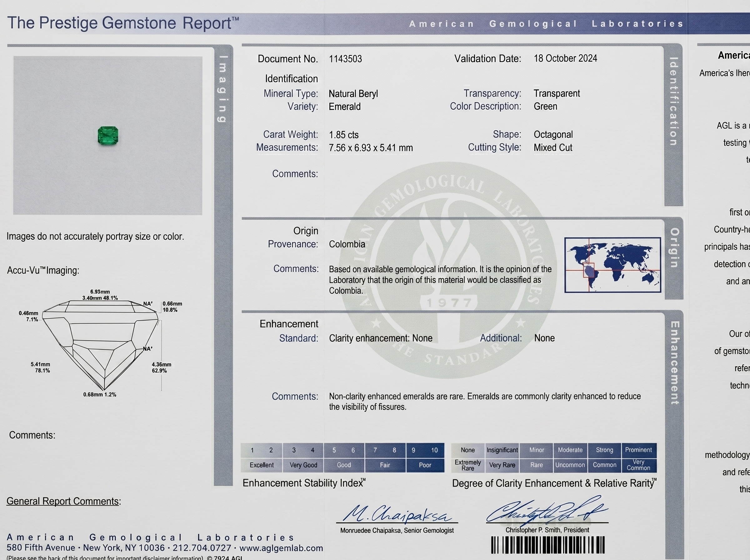Click the world map origin graphic
750x560 pixels.
[613, 265]
